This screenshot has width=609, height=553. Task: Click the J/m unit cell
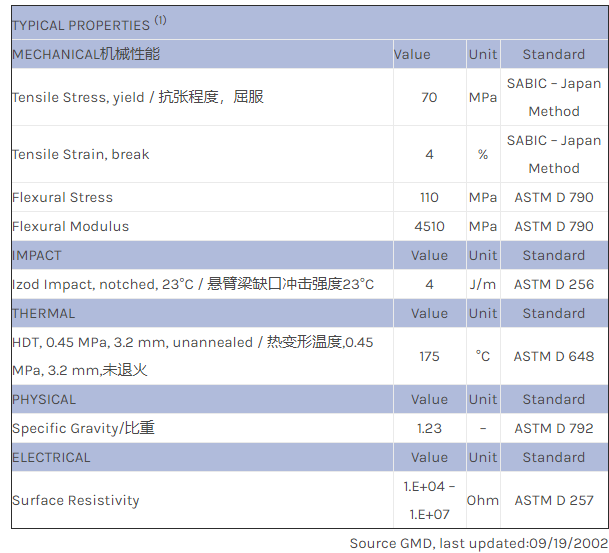(483, 284)
